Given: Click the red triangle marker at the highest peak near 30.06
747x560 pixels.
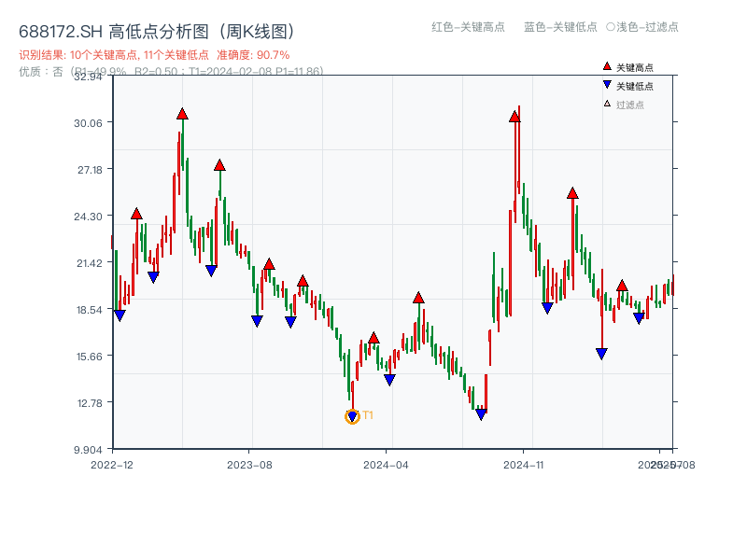Looking at the screenshot, I should (x=181, y=113).
